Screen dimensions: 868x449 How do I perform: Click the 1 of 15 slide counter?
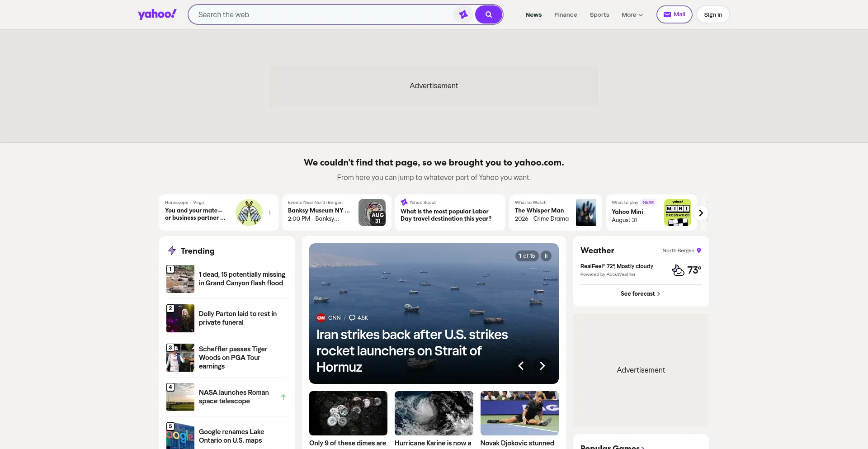click(x=527, y=256)
